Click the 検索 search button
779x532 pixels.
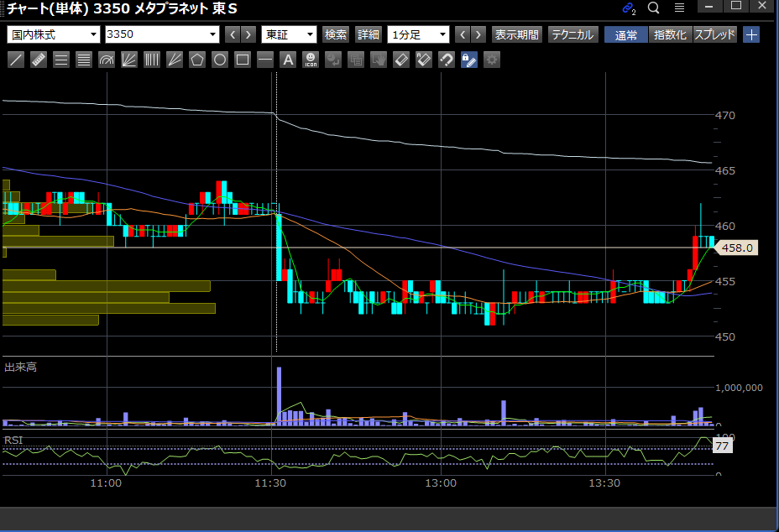point(336,35)
